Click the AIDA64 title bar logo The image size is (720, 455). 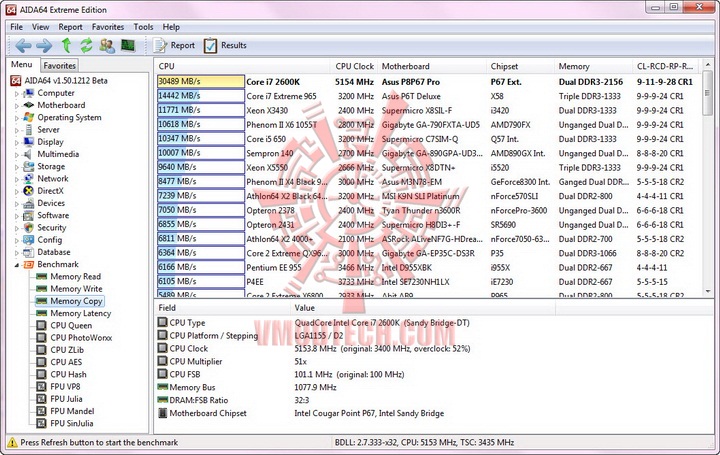11,10
